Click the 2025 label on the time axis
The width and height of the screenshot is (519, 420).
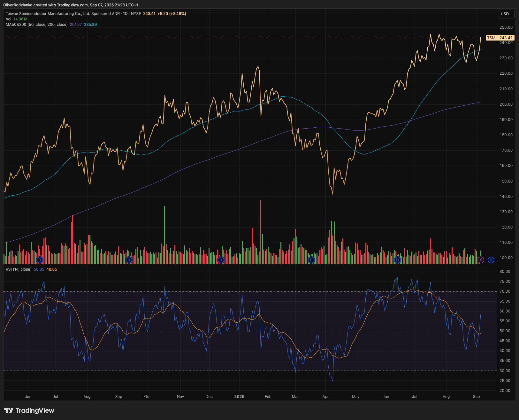tap(239, 396)
